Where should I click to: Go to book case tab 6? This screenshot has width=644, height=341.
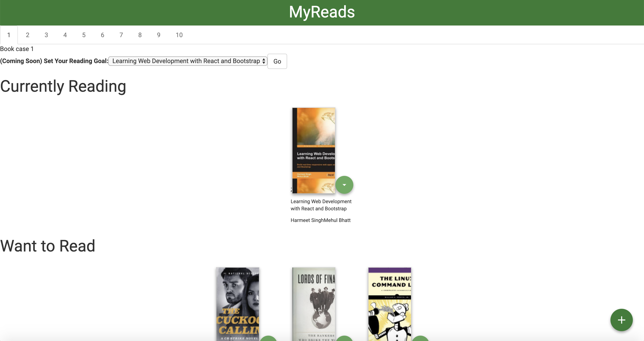point(102,35)
